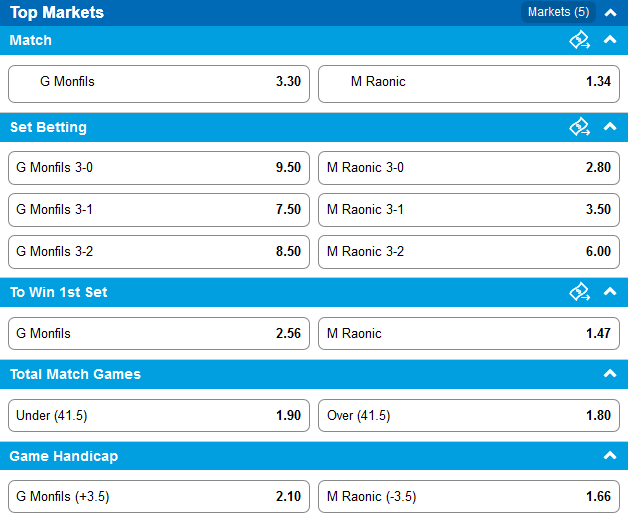Back G Monfils to win 1st set

tap(159, 334)
